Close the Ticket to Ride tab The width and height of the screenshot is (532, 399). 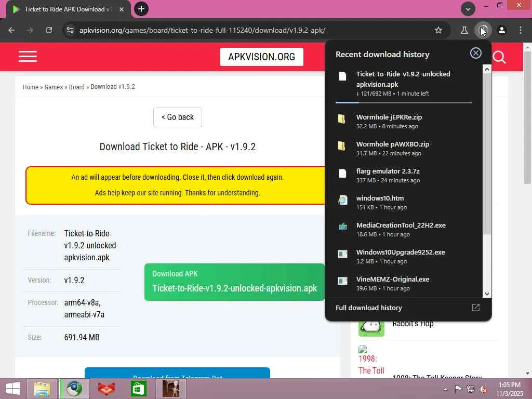click(122, 9)
